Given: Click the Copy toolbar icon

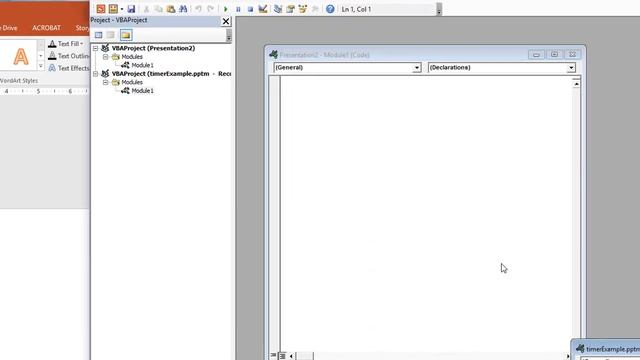Looking at the screenshot, I should click(158, 9).
